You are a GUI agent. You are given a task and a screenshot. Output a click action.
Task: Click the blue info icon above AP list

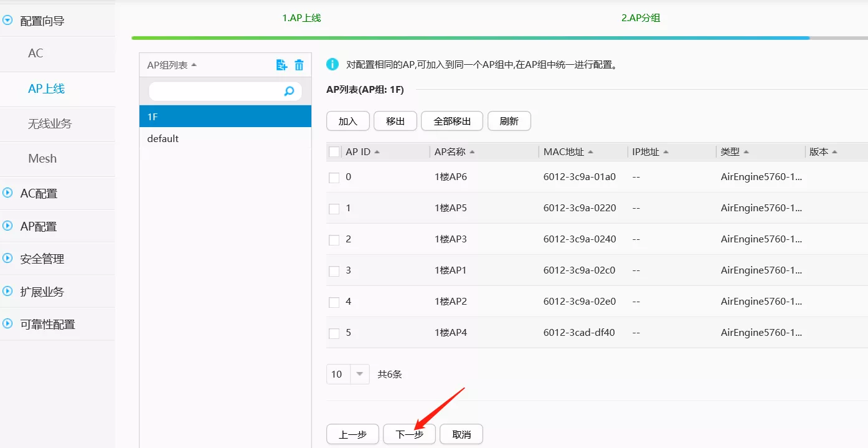(333, 64)
